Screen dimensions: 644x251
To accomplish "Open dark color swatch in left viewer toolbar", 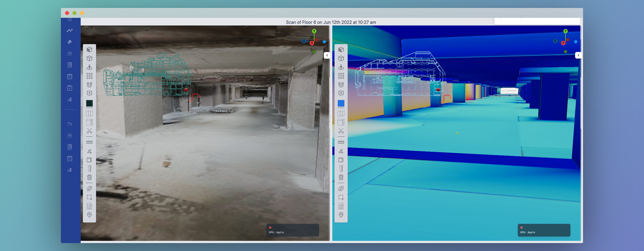I will click(x=89, y=103).
